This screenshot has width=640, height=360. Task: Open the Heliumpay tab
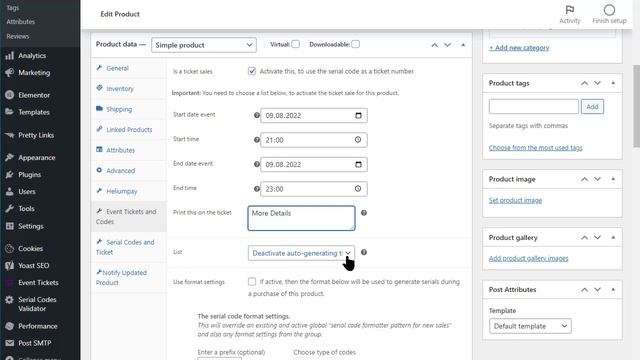(x=129, y=191)
